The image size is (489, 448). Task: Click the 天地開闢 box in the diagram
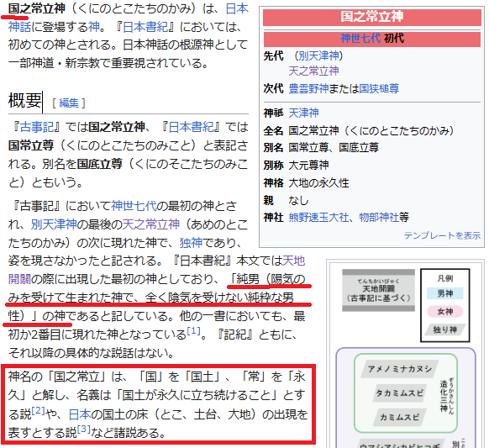coord(378,290)
